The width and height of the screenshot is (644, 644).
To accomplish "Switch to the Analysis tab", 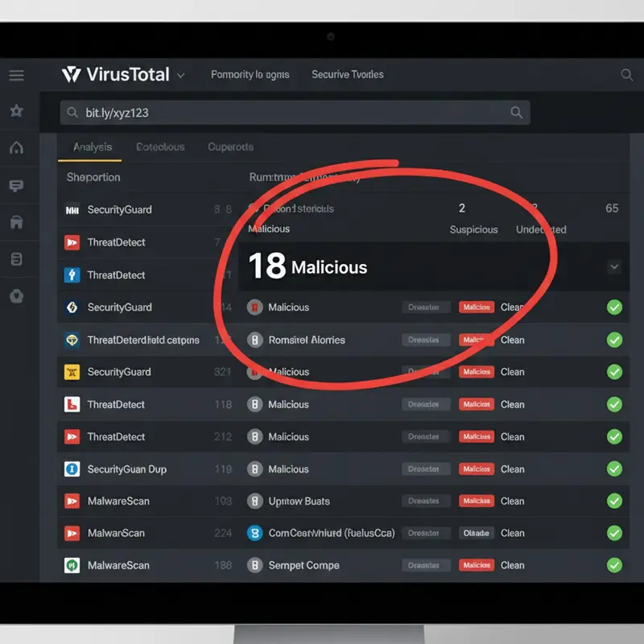I will pos(91,147).
